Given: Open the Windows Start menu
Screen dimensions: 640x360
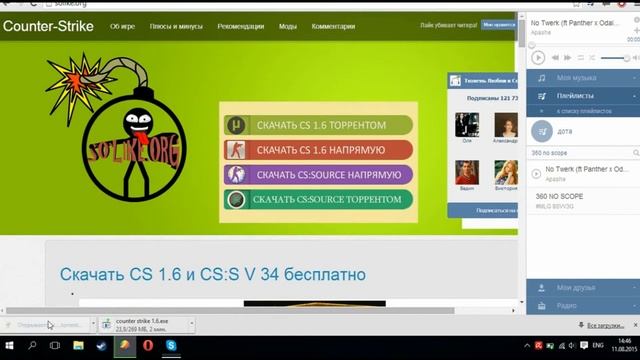Looking at the screenshot, I should pyautogui.click(x=9, y=346).
